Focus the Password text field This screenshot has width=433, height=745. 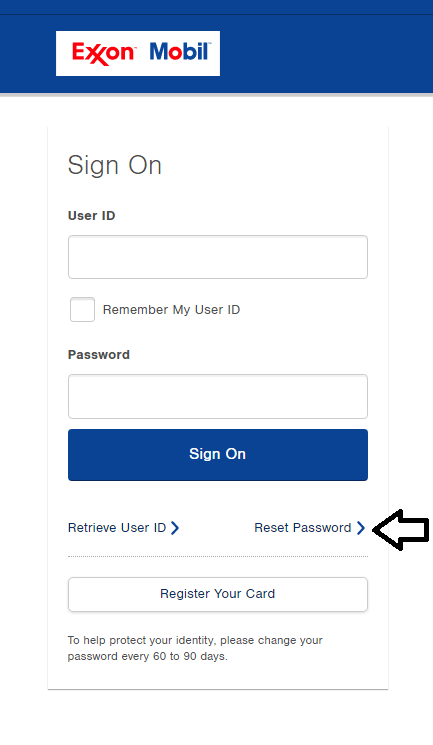coord(218,397)
